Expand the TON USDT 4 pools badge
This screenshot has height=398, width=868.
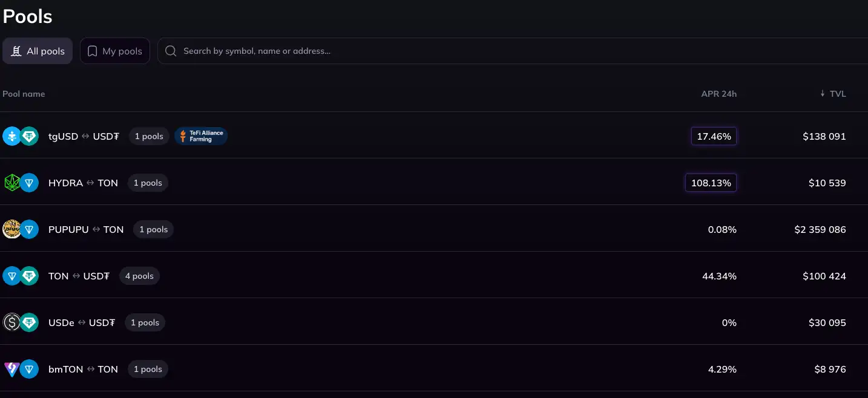(139, 276)
